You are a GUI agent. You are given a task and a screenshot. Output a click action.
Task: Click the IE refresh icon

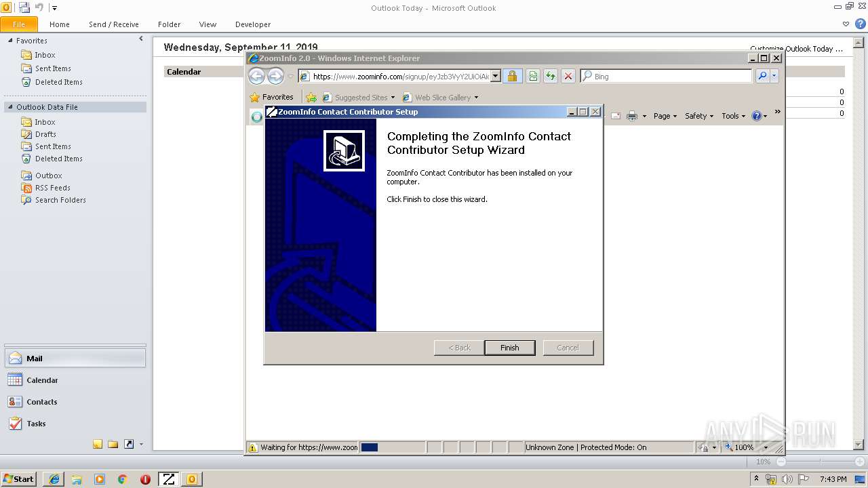(551, 76)
